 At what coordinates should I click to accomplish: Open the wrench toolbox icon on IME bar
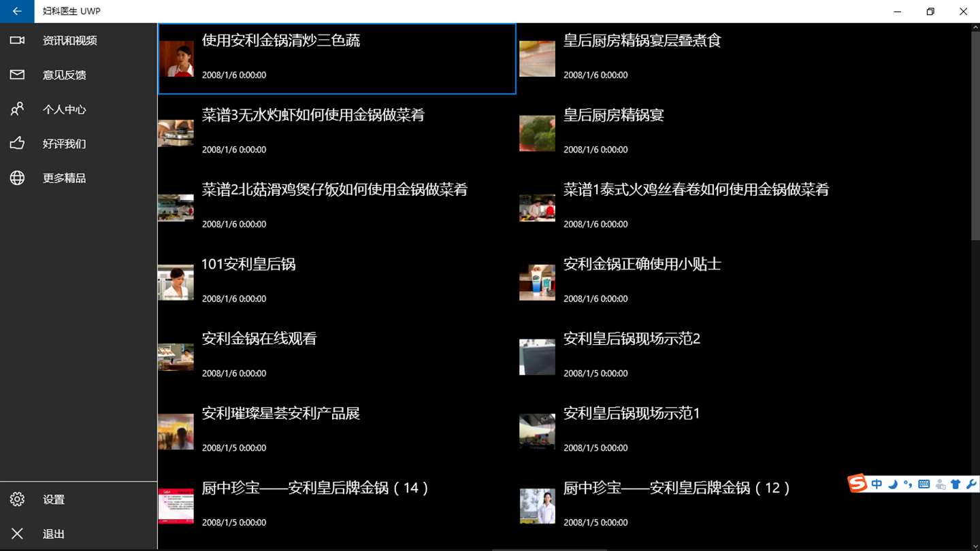971,484
